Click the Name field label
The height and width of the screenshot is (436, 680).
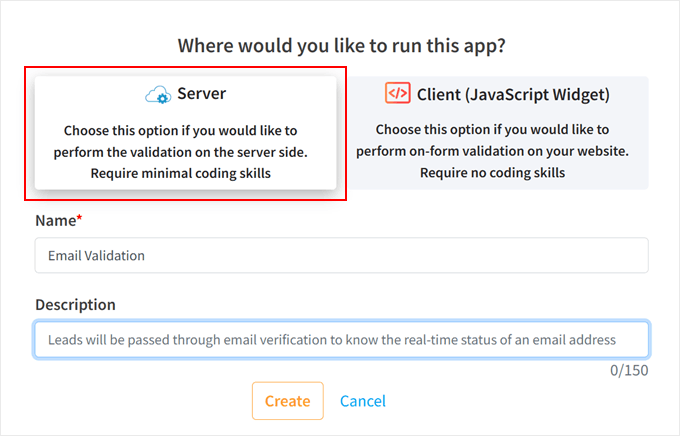tap(59, 221)
